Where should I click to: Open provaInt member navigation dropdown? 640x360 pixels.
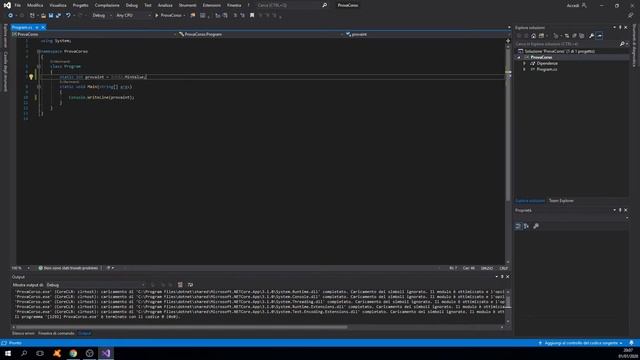[427, 34]
